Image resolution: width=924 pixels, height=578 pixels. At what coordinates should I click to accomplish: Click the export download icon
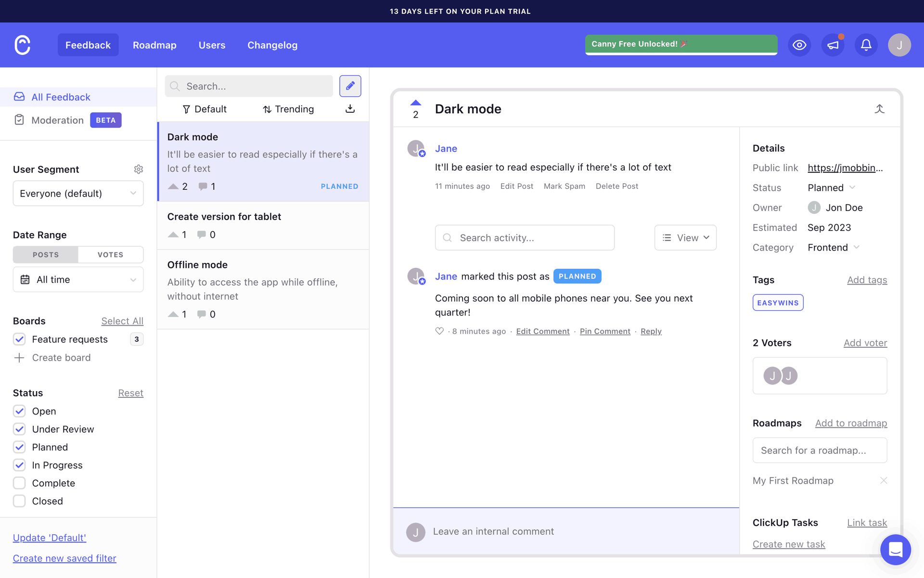pos(350,109)
